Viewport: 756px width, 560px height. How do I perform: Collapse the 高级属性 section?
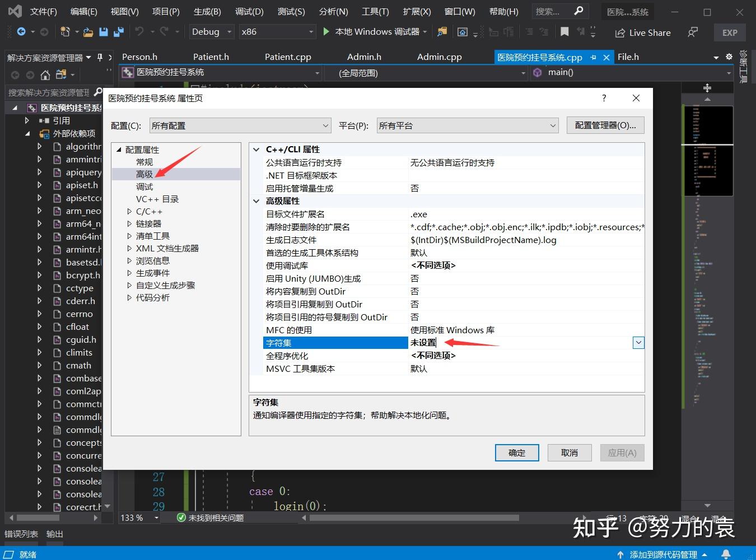[256, 201]
